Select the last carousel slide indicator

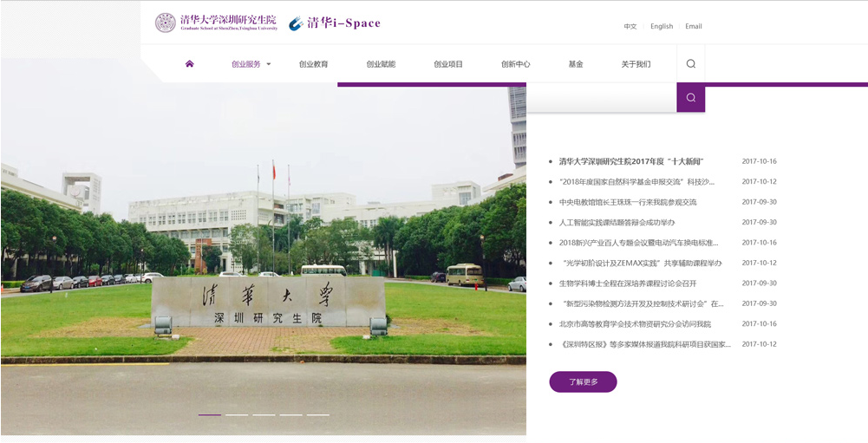(317, 414)
